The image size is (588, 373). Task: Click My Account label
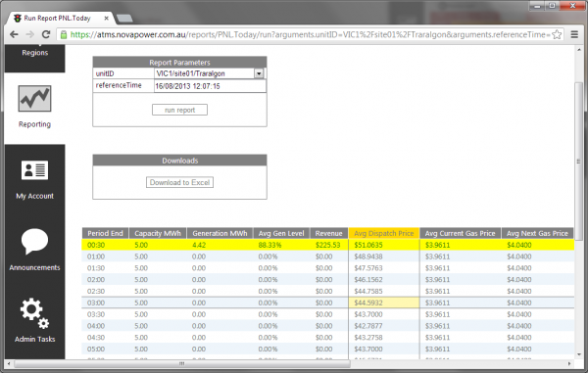(x=35, y=196)
